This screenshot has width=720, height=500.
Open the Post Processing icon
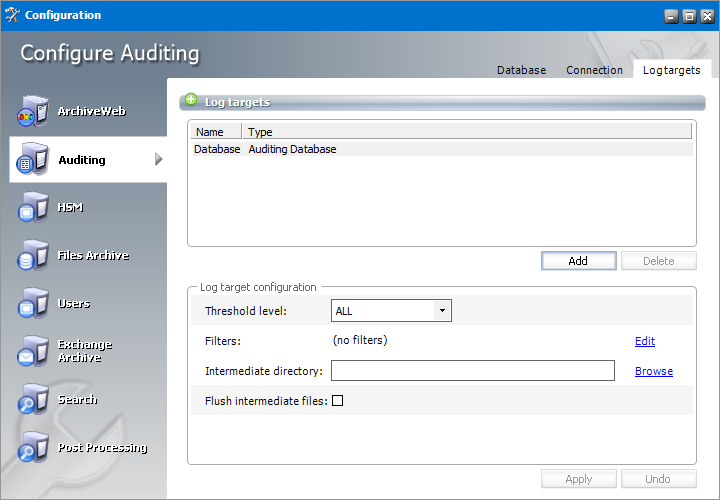[32, 448]
